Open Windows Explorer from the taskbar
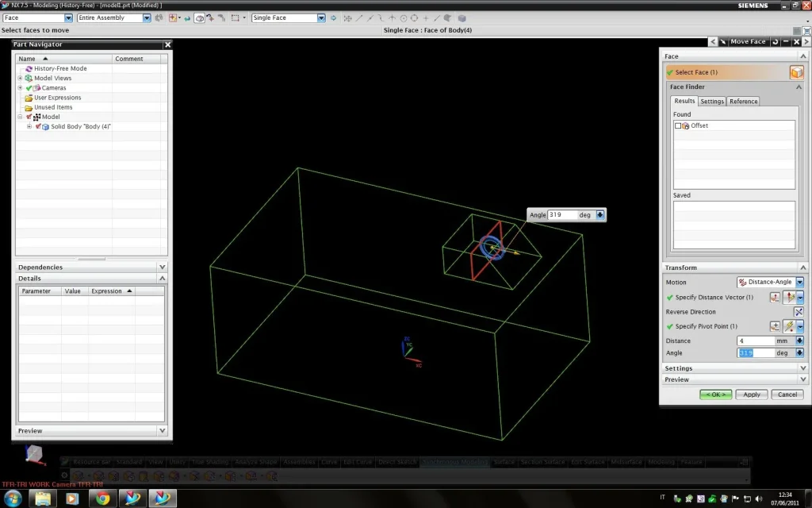This screenshot has width=812, height=508. pyautogui.click(x=43, y=498)
